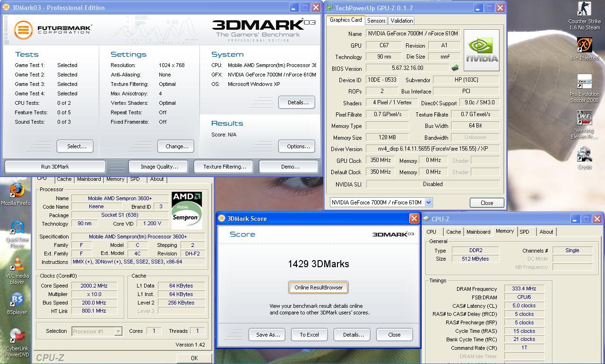Switch to Validation tab in GPU-Z

coord(402,20)
